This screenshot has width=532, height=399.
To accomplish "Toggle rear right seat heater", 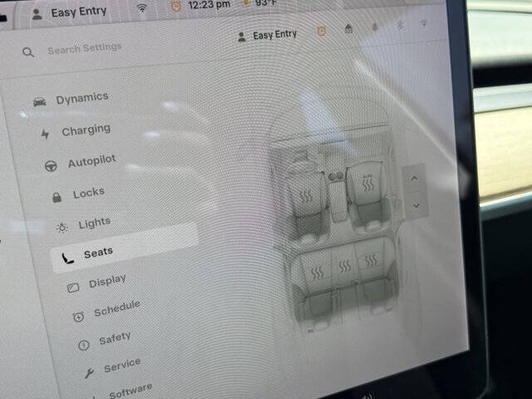I will pos(371,260).
